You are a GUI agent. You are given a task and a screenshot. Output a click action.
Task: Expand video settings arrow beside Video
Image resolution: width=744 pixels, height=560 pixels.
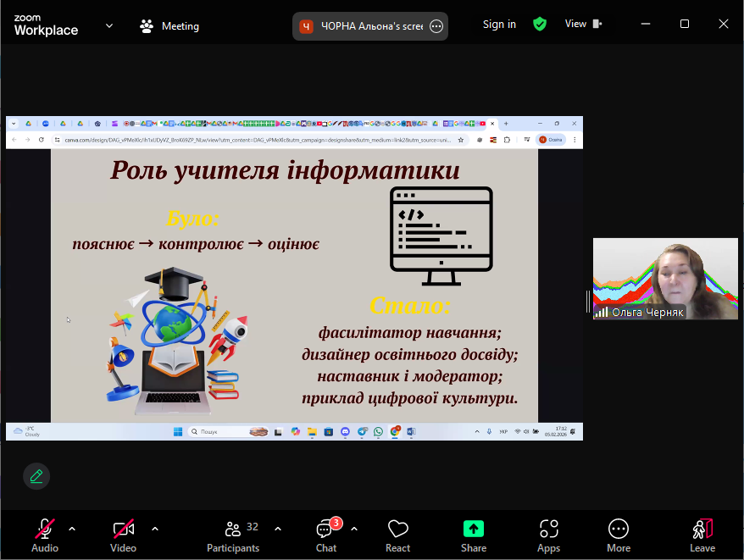pyautogui.click(x=155, y=529)
